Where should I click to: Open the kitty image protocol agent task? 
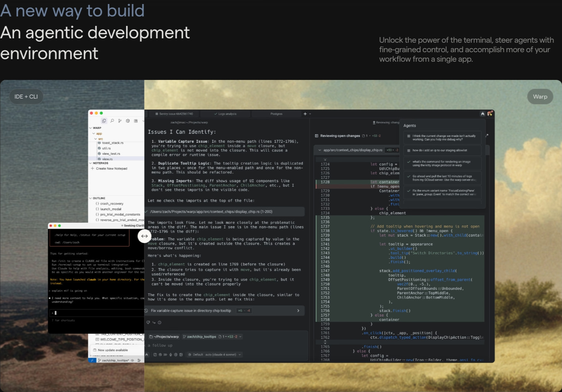click(443, 164)
